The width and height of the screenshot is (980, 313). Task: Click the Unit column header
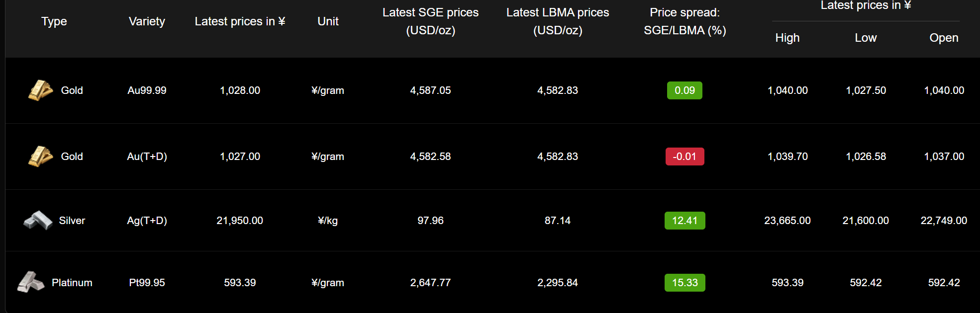(328, 21)
